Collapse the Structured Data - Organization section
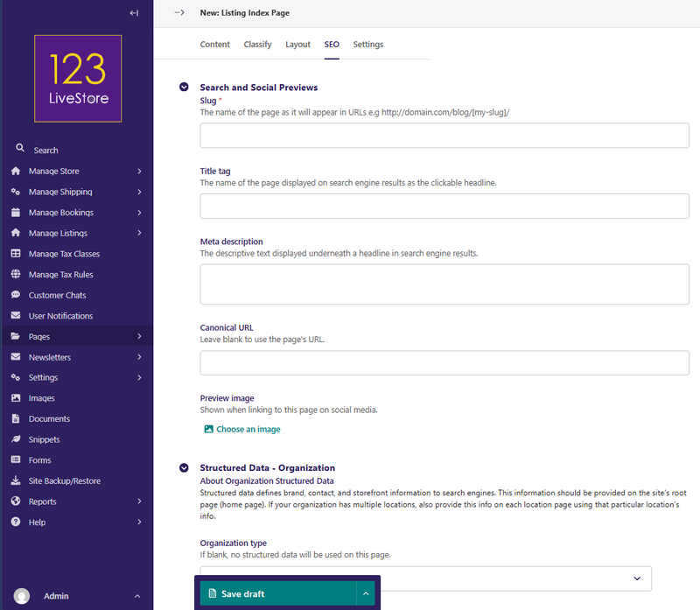700x610 pixels. click(184, 467)
